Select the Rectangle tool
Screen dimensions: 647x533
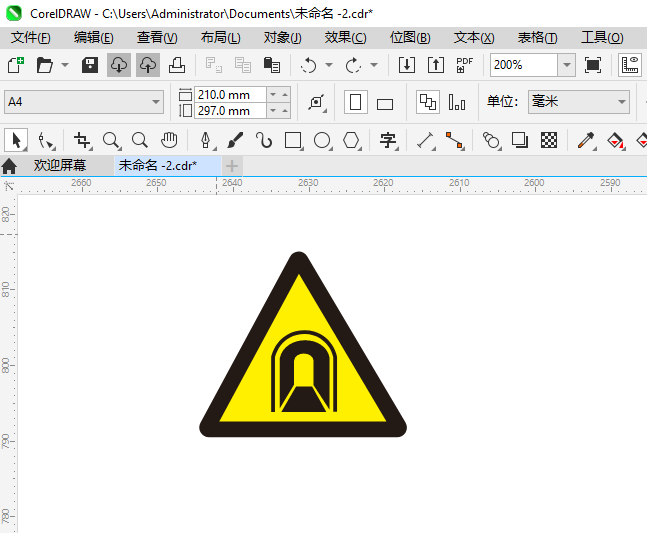pyautogui.click(x=293, y=140)
